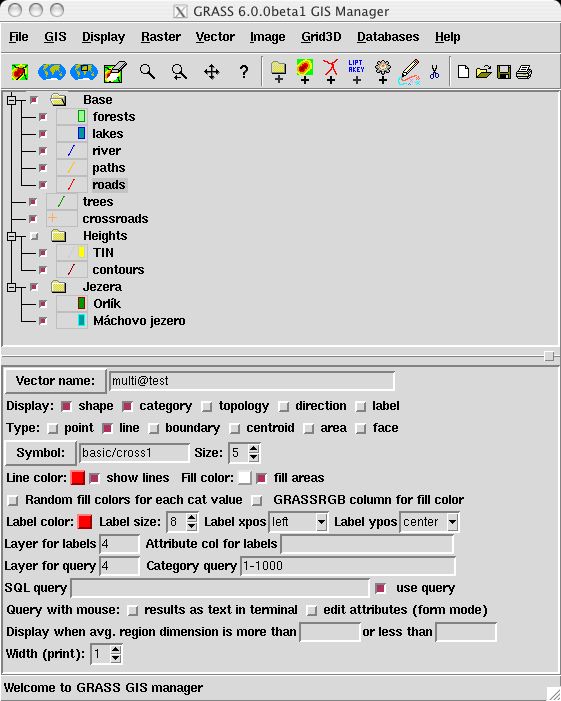
Task: Open the digitize pencil tool
Action: [x=409, y=72]
